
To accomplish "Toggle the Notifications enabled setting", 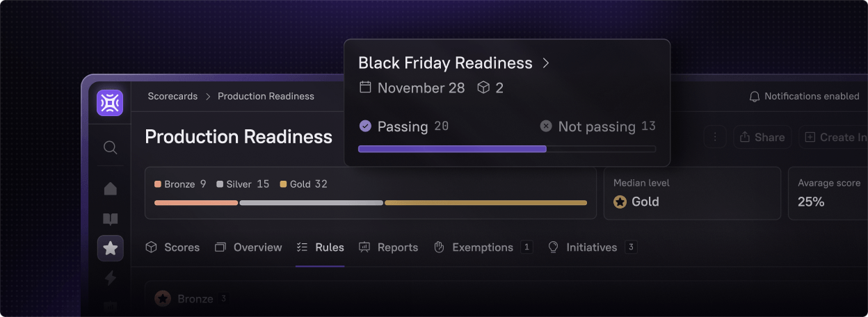I will tap(804, 97).
